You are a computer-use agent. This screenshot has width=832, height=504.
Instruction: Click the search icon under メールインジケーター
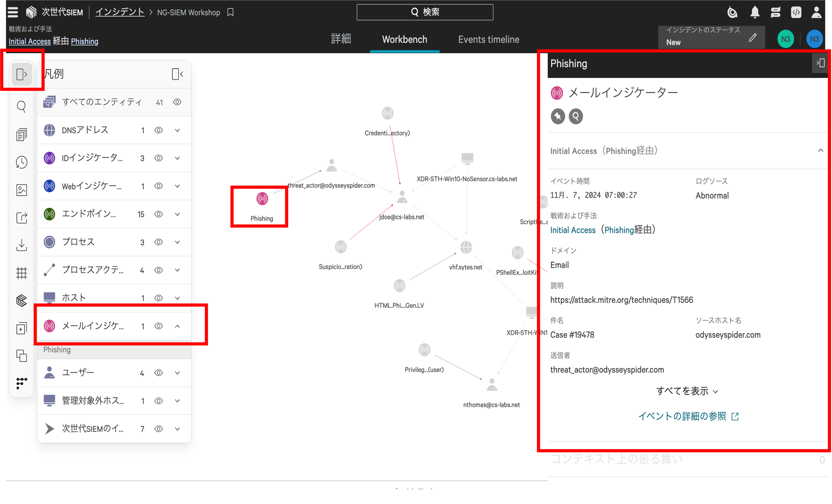(x=576, y=116)
